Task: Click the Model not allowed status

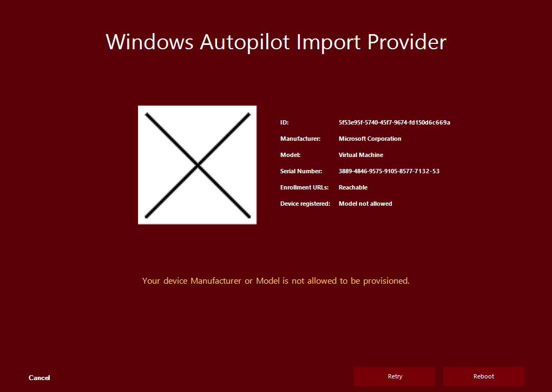Action: [x=365, y=204]
